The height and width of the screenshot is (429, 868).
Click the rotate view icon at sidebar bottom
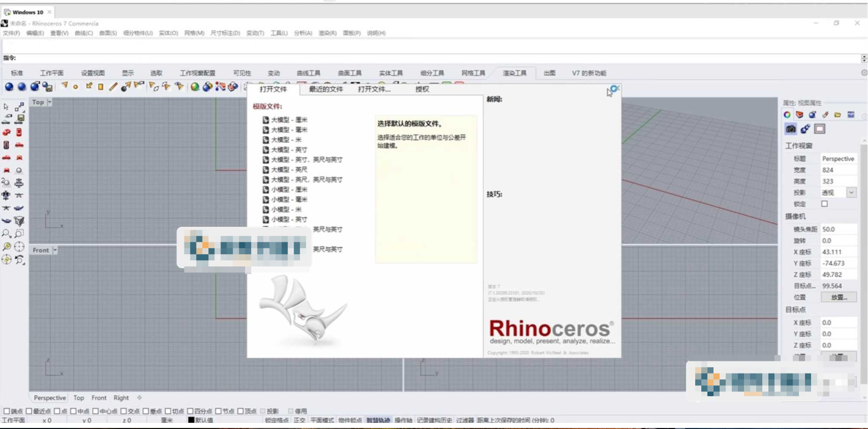(x=19, y=260)
